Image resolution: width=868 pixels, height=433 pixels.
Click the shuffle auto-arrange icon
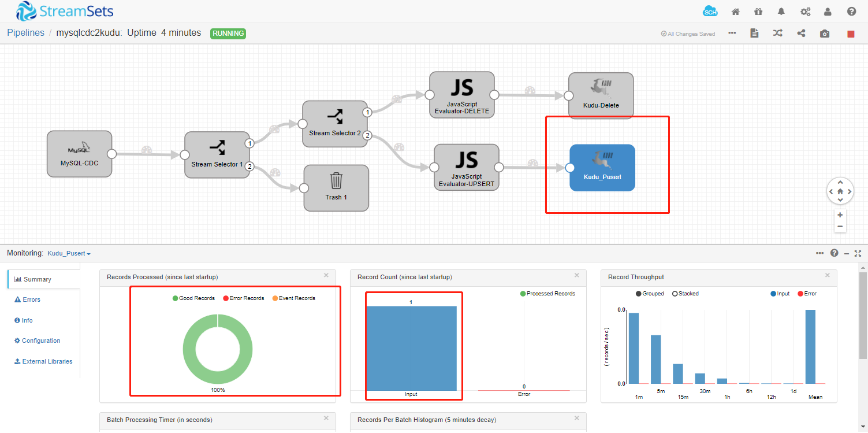click(778, 33)
